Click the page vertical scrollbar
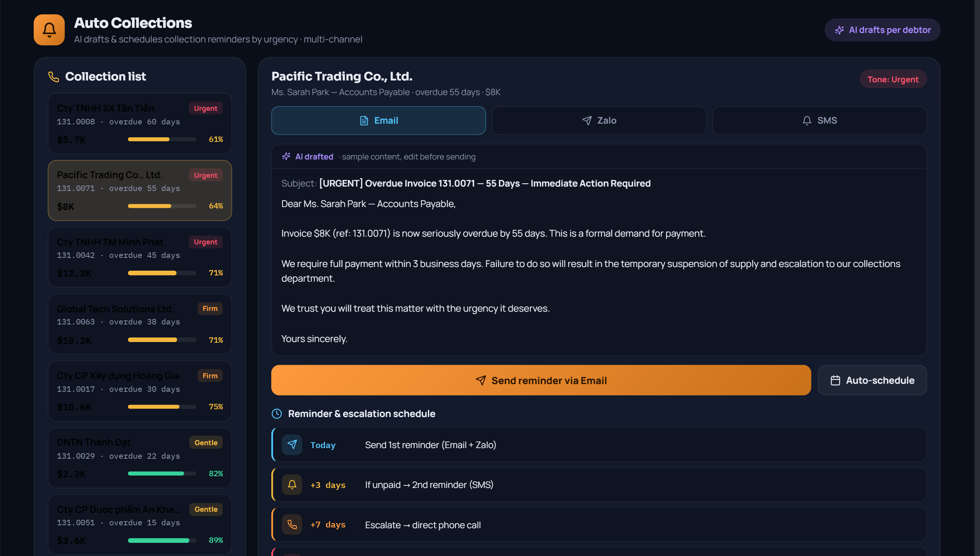This screenshot has height=556, width=980. point(977,278)
